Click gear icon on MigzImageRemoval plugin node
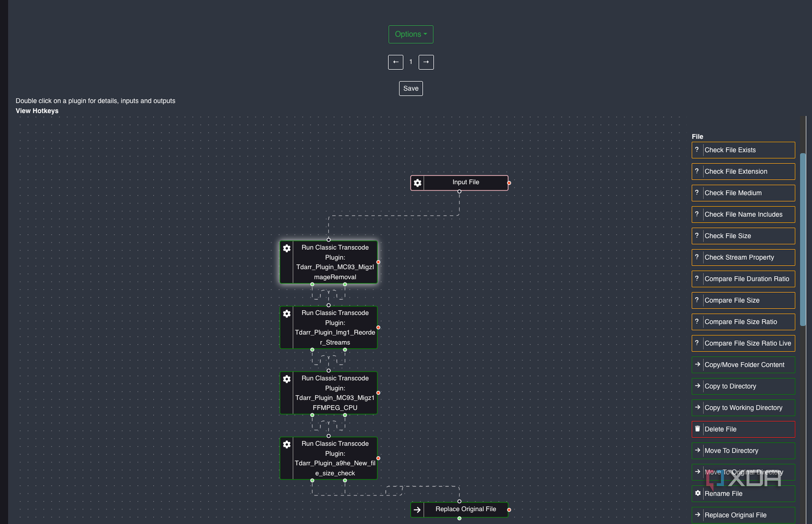 click(287, 248)
